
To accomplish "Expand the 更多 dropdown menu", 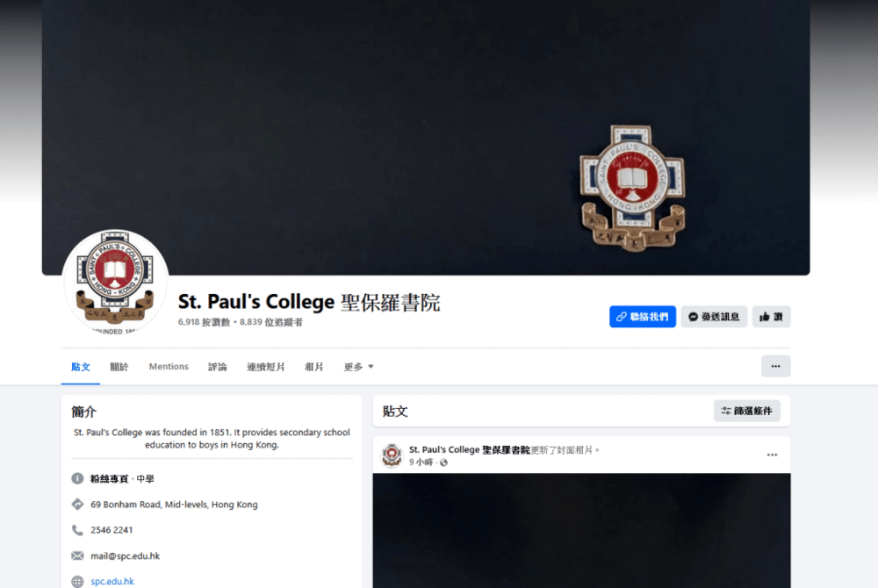I will [x=358, y=367].
